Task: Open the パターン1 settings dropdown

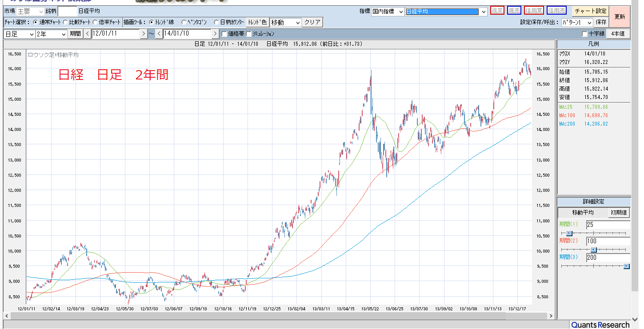Action: [x=577, y=22]
